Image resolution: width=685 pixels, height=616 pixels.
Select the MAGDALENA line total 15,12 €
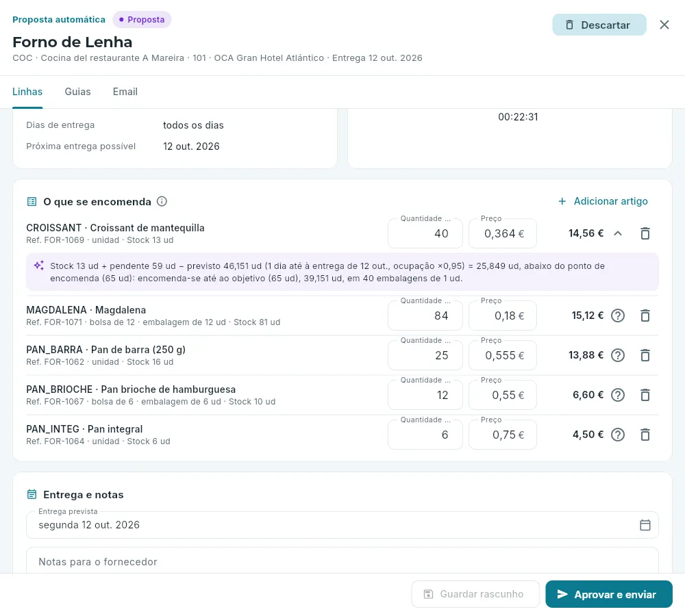click(588, 316)
